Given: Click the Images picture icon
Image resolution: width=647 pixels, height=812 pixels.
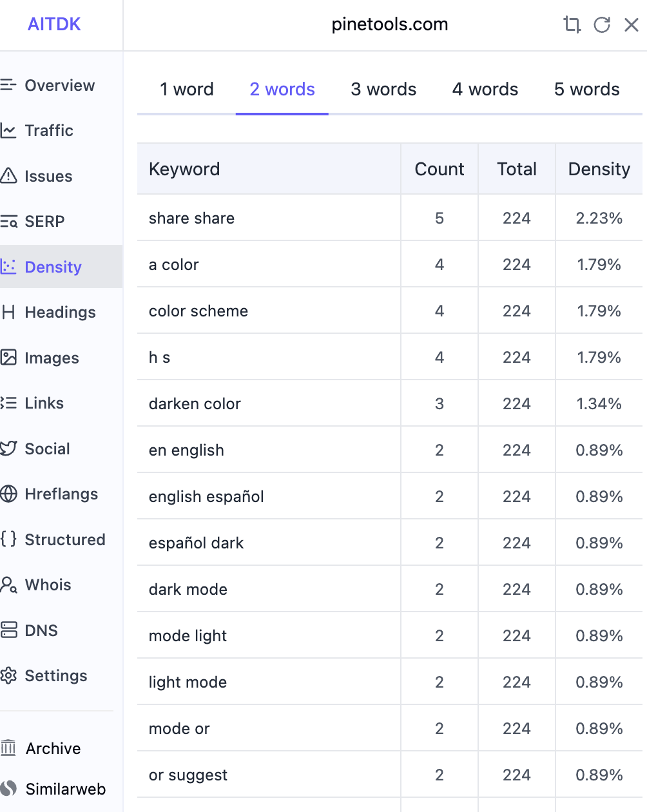Looking at the screenshot, I should click(8, 358).
